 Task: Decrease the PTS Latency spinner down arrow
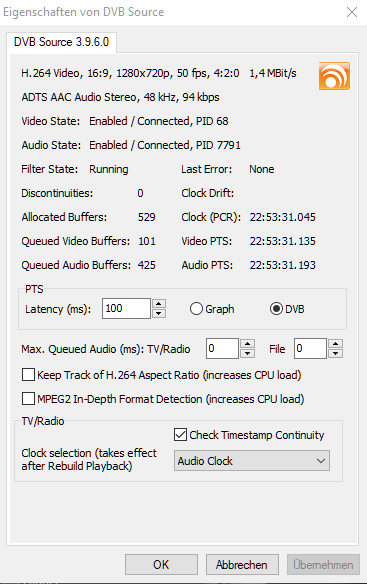(159, 313)
